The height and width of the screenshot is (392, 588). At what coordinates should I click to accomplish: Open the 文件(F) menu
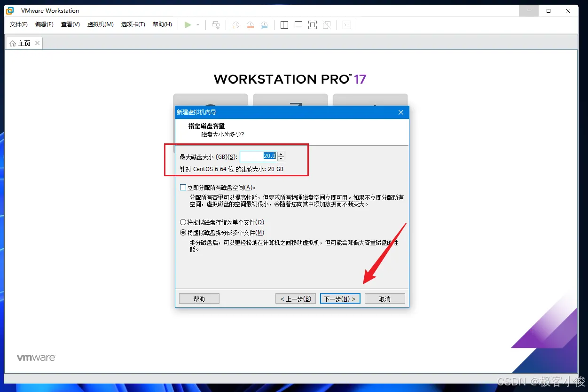click(x=19, y=24)
